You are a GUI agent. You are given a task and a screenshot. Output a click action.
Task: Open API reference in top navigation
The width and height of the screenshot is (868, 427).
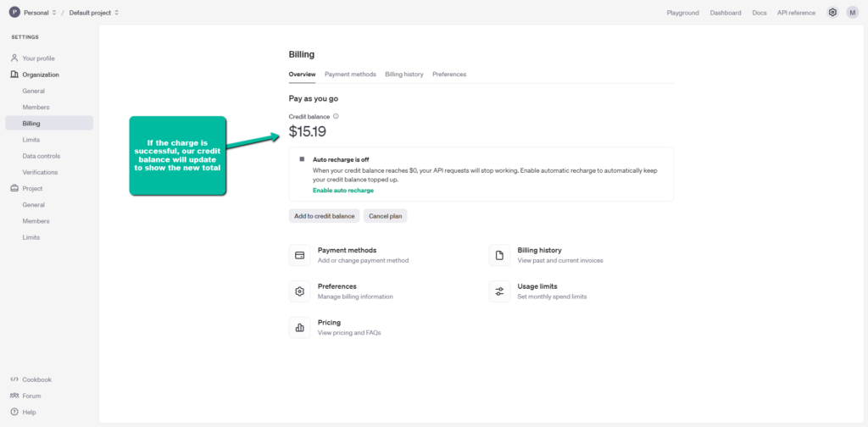[x=796, y=13]
